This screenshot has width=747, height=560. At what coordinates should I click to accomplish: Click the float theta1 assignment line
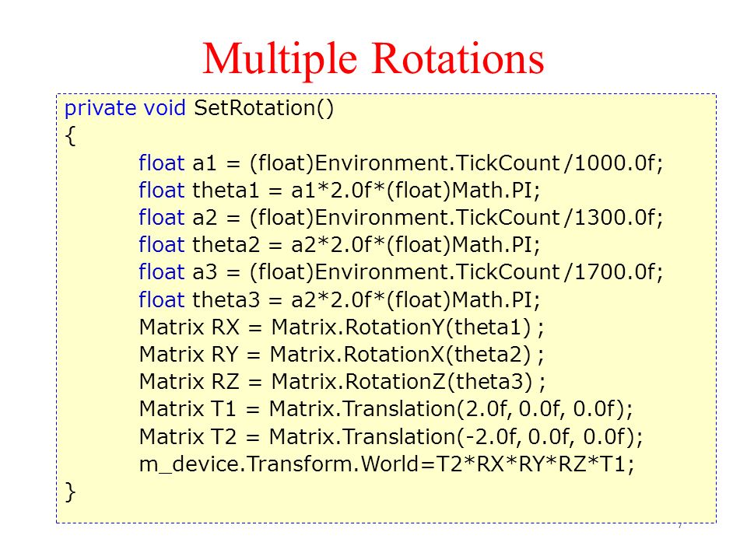(x=339, y=191)
